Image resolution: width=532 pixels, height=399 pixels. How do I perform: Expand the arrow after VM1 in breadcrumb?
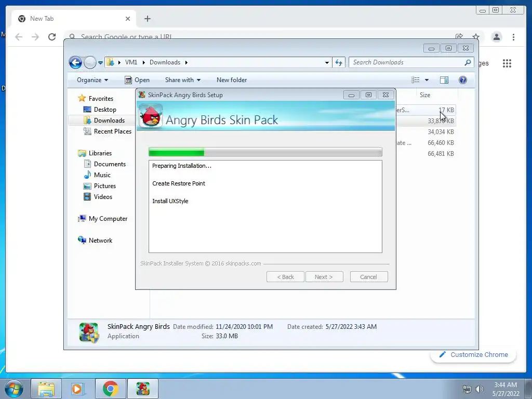coord(143,62)
